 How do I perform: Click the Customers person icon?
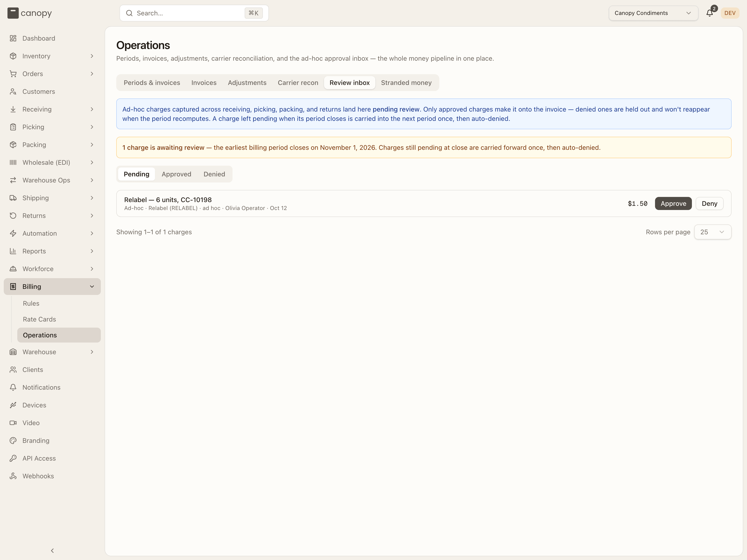point(13,91)
